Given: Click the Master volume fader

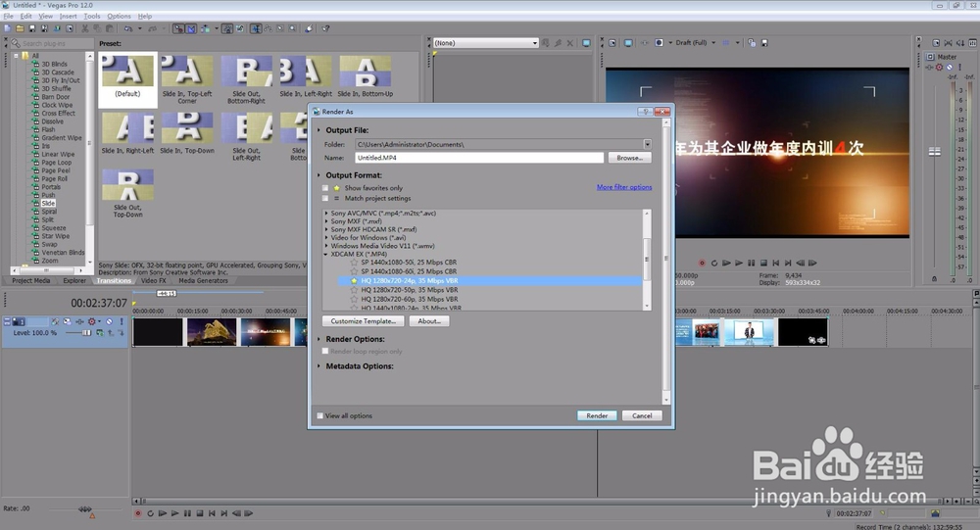Looking at the screenshot, I should click(934, 151).
